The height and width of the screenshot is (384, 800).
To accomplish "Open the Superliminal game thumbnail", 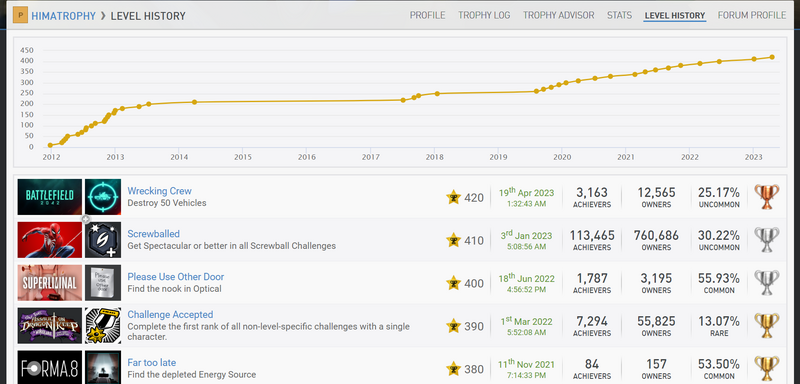I will 49,283.
